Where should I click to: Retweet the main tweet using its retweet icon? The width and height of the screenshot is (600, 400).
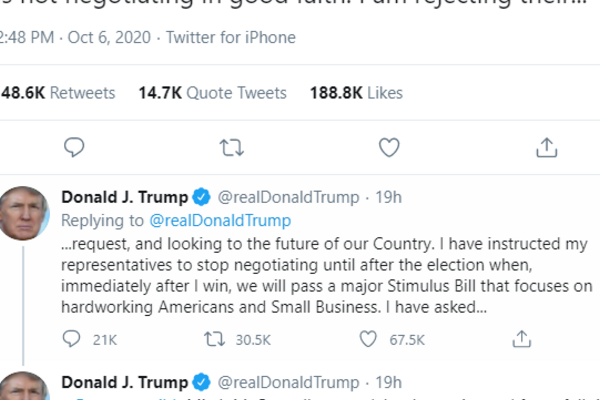point(231,148)
